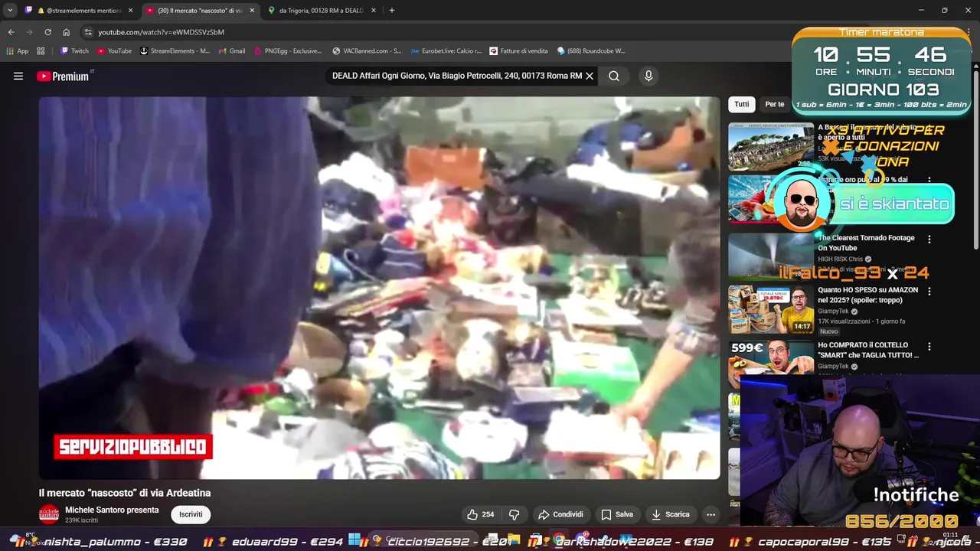Save video to playlist via Salva
The image size is (980, 551).
617,514
